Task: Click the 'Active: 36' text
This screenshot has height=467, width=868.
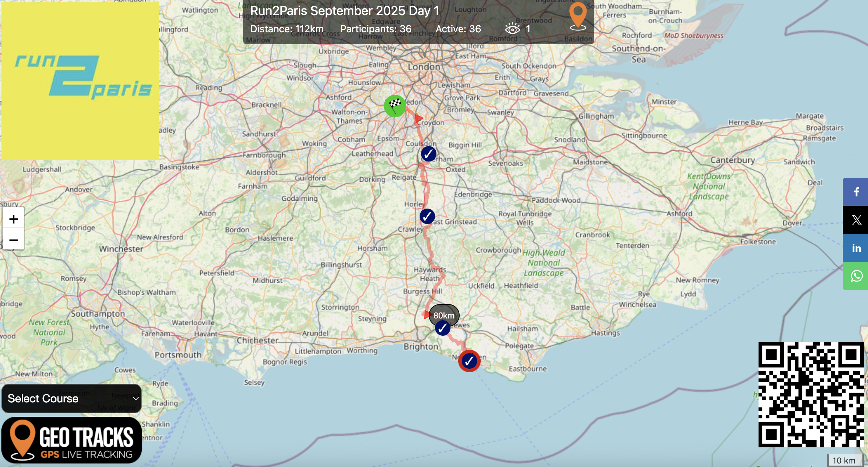Action: tap(458, 29)
